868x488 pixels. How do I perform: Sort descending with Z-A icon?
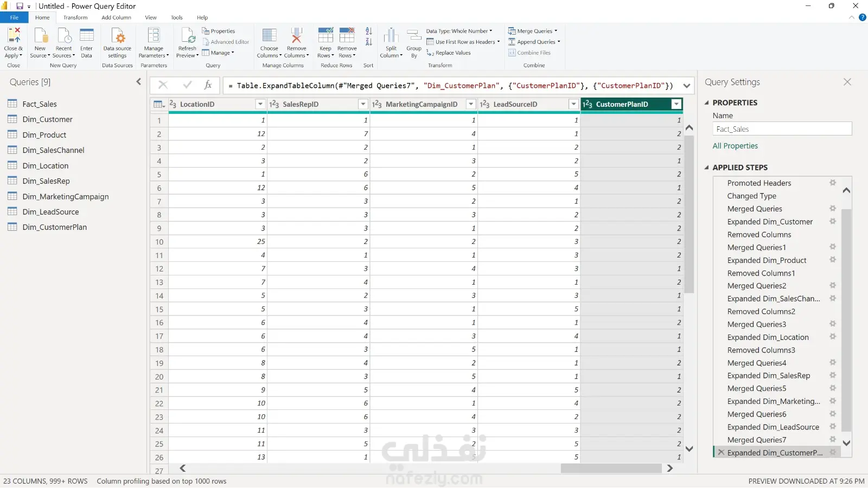[x=369, y=42]
